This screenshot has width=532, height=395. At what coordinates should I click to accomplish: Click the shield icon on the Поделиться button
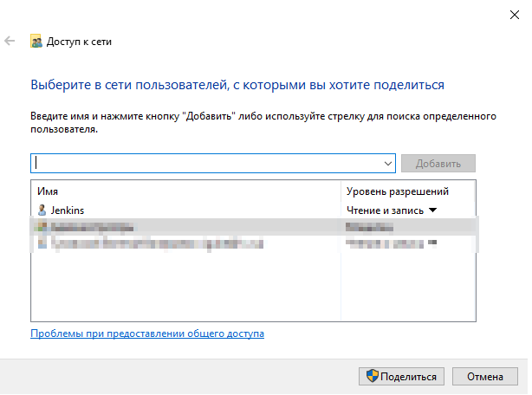pos(372,377)
